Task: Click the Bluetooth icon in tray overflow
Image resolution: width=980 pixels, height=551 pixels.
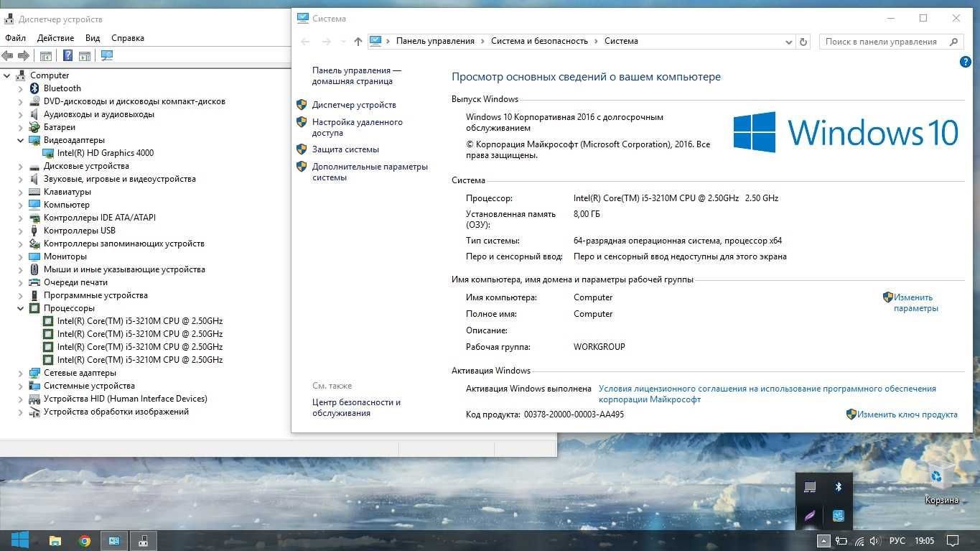Action: tap(838, 486)
